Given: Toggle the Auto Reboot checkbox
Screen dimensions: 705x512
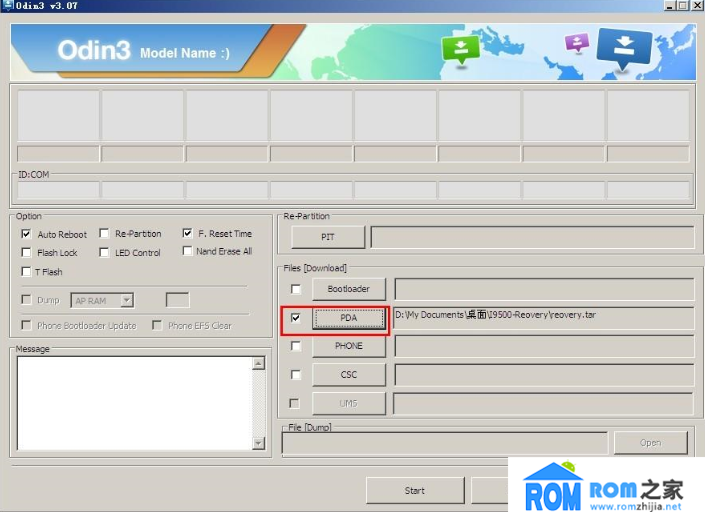Looking at the screenshot, I should point(26,234).
